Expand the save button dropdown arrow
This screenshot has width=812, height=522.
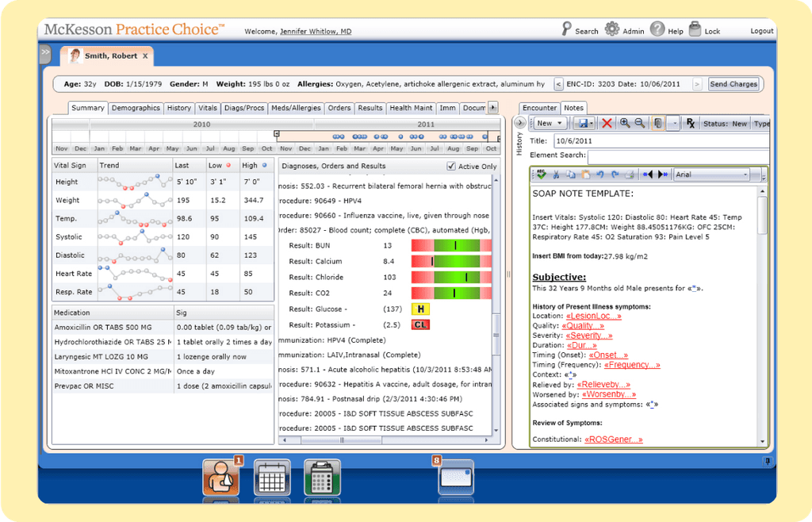[592, 123]
